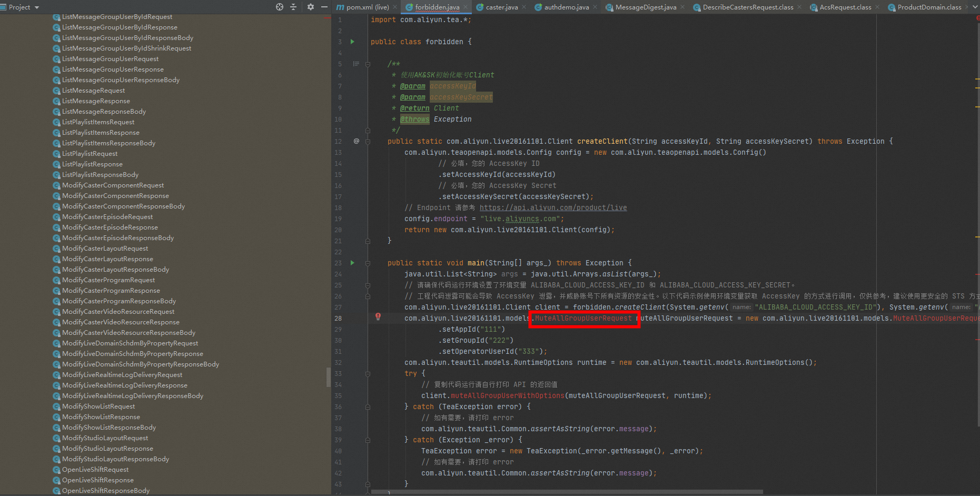The image size is (980, 496).
Task: Click the class icon beside ListMessageRequest
Action: pyautogui.click(x=56, y=91)
